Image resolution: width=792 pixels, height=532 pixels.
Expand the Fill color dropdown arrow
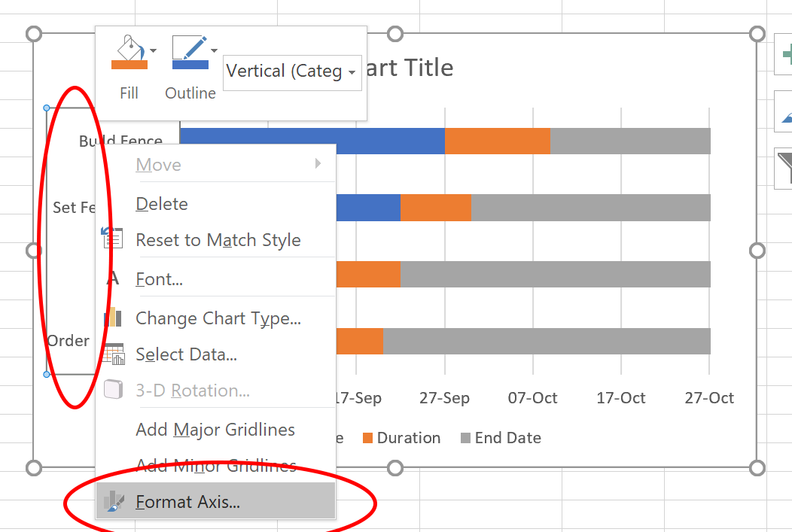153,50
